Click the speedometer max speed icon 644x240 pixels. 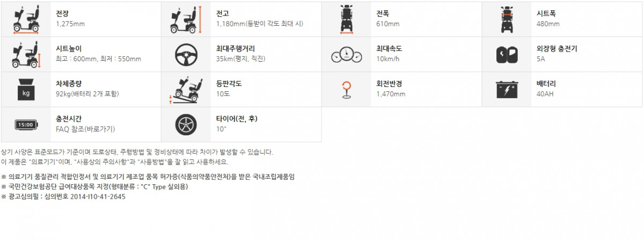[x=346, y=54]
